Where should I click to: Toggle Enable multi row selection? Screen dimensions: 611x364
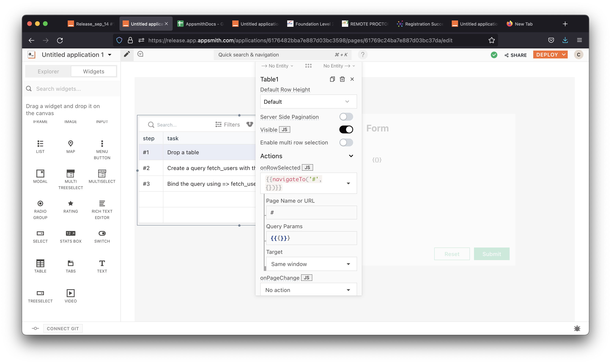click(x=346, y=142)
